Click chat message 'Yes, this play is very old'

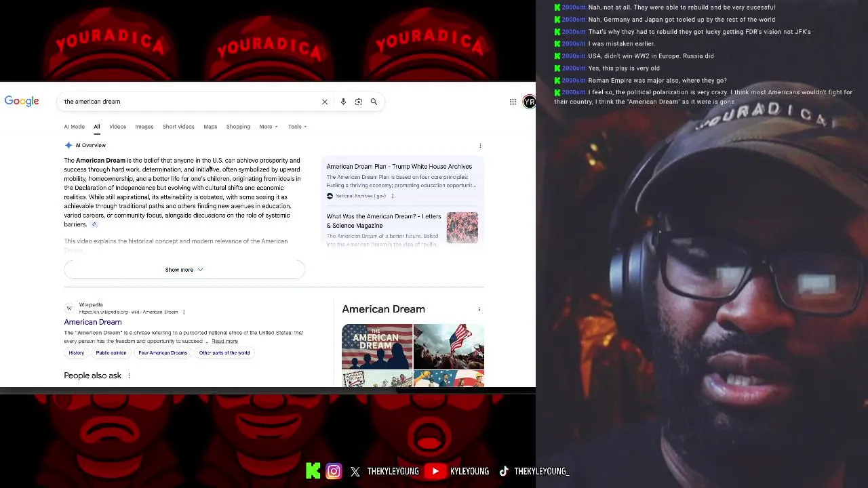click(623, 68)
